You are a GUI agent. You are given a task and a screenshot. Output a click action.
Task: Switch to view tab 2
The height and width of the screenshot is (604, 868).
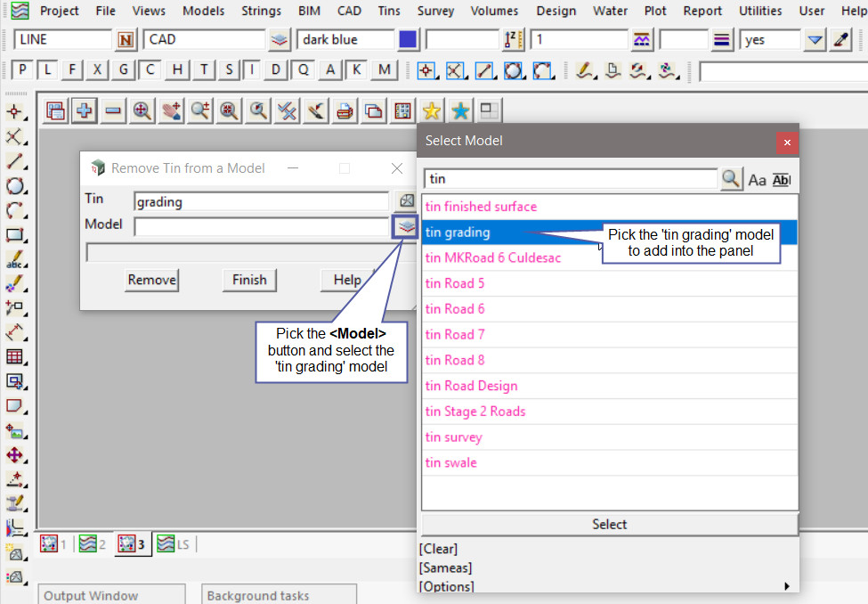coord(92,543)
